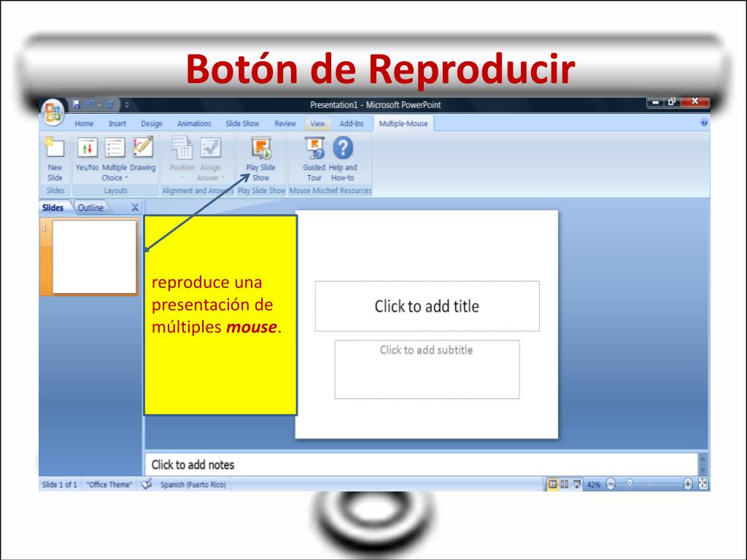Open zoom dialog via 42% level
The image size is (747, 560).
[x=594, y=485]
